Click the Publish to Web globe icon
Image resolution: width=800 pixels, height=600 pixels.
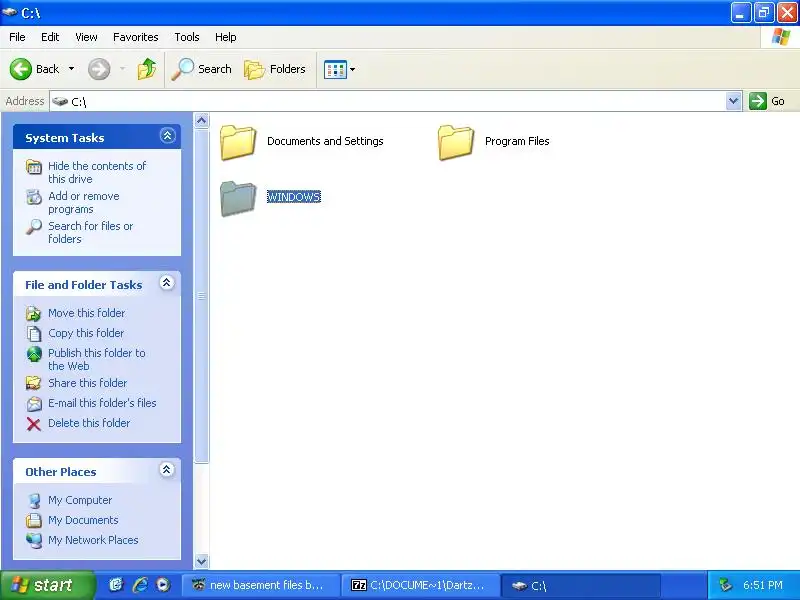point(34,354)
